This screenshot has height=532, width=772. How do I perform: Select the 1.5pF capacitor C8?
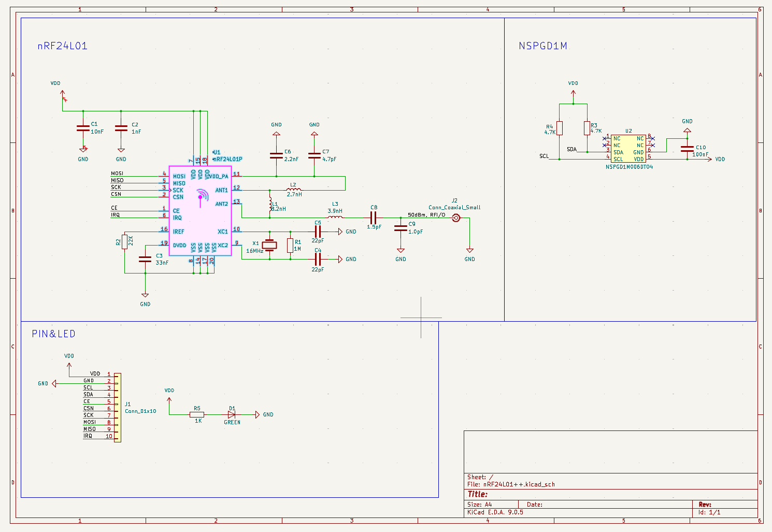[x=374, y=218]
